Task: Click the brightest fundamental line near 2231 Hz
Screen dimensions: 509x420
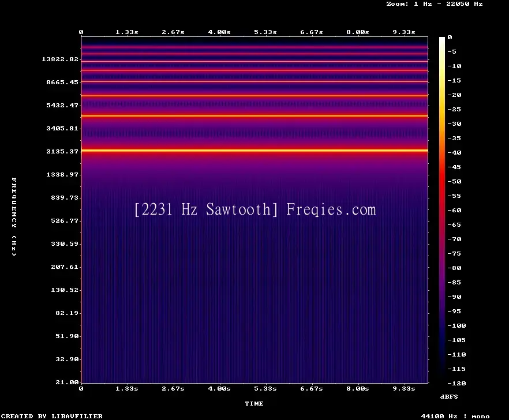Action: click(x=254, y=151)
